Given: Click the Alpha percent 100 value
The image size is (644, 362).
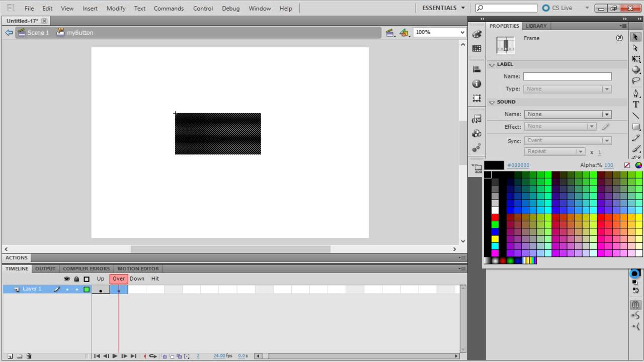Looking at the screenshot, I should [x=609, y=165].
